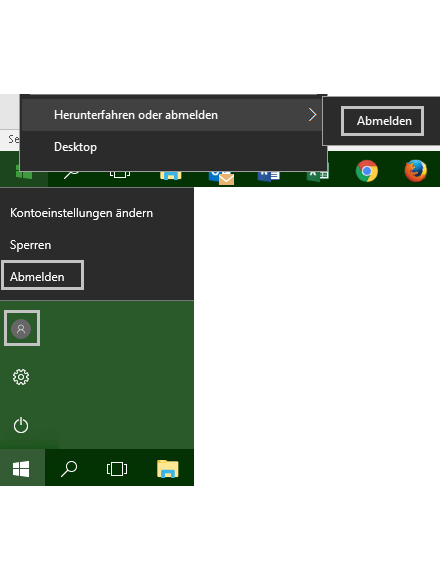Open the green Excel icon on taskbar

[x=318, y=175]
